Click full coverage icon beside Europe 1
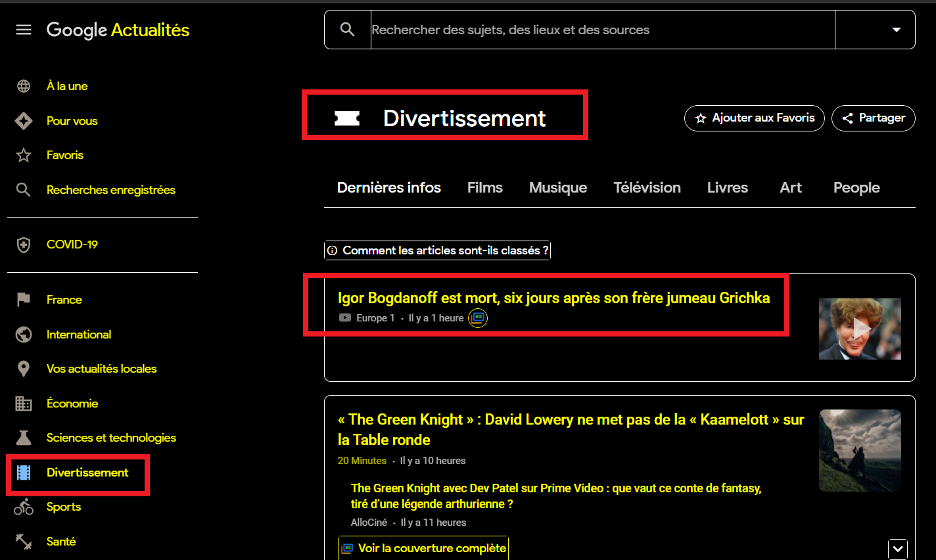Image resolution: width=936 pixels, height=560 pixels. [x=478, y=318]
